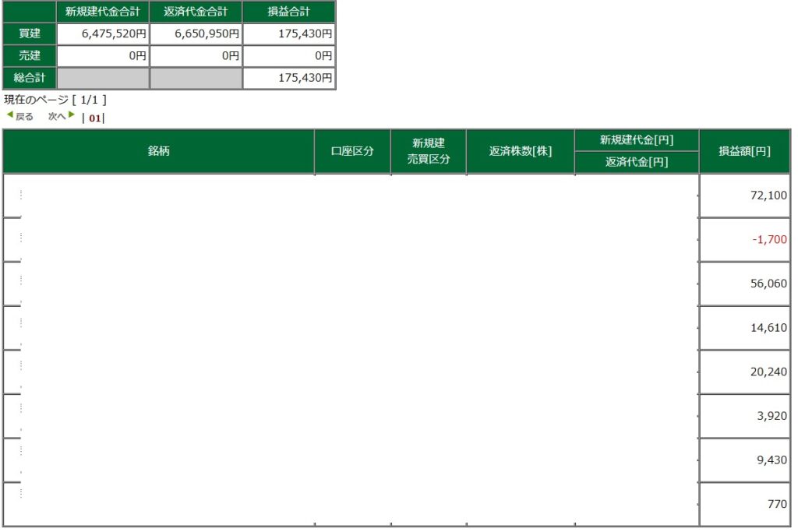Click the 損益合計 summary header
Image resolution: width=798 pixels, height=532 pixels.
point(289,11)
